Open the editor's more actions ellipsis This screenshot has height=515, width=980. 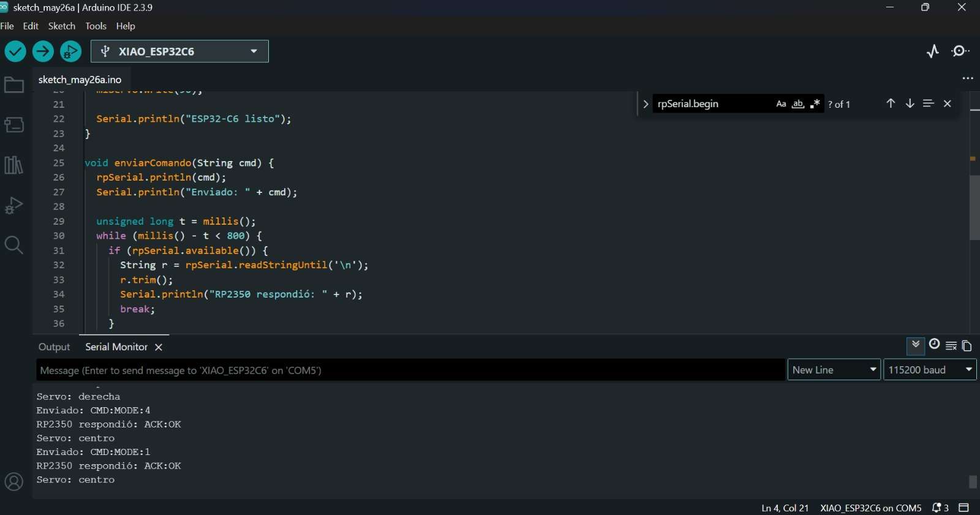pyautogui.click(x=968, y=78)
